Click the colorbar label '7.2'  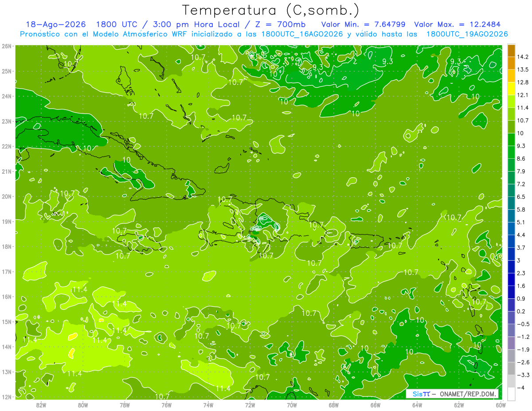point(521,184)
